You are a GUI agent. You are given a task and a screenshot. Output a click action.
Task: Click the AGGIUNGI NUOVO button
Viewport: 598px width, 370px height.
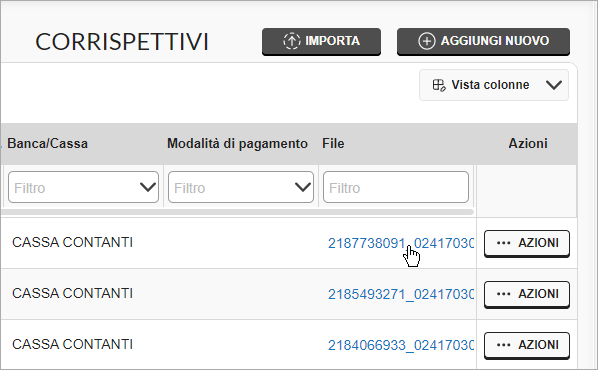483,41
